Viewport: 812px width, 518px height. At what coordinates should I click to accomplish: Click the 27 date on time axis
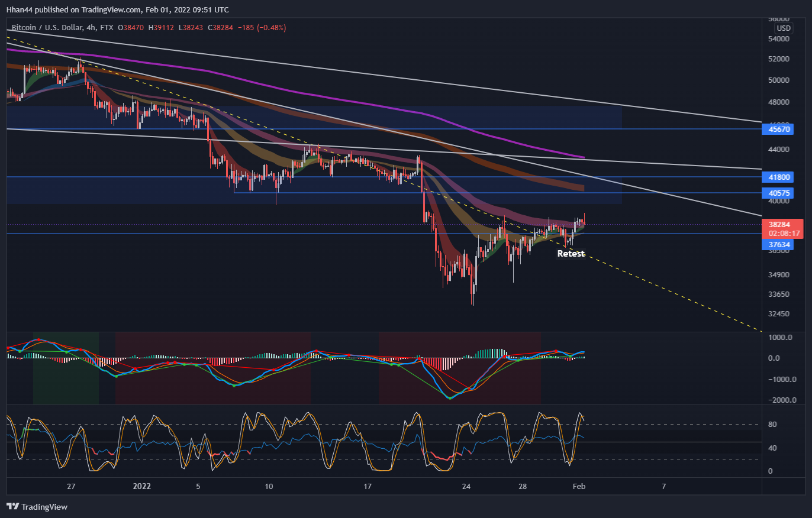(x=71, y=487)
